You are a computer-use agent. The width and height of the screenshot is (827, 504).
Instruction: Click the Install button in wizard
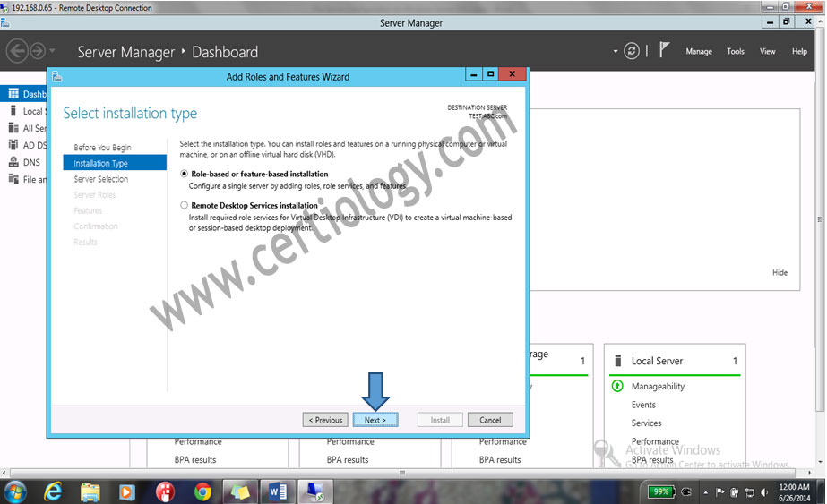[x=440, y=420]
